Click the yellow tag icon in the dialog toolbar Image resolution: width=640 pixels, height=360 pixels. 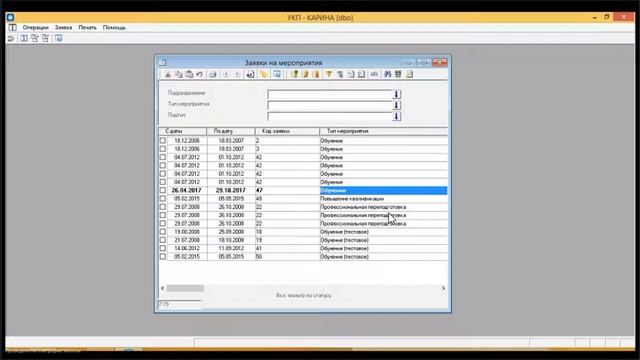click(264, 74)
